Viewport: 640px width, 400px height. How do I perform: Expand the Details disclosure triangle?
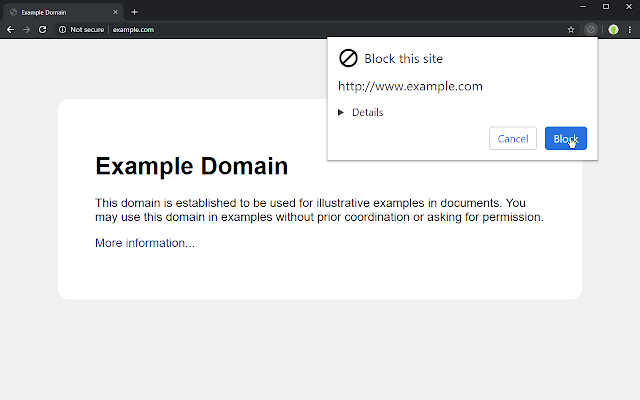pos(341,112)
